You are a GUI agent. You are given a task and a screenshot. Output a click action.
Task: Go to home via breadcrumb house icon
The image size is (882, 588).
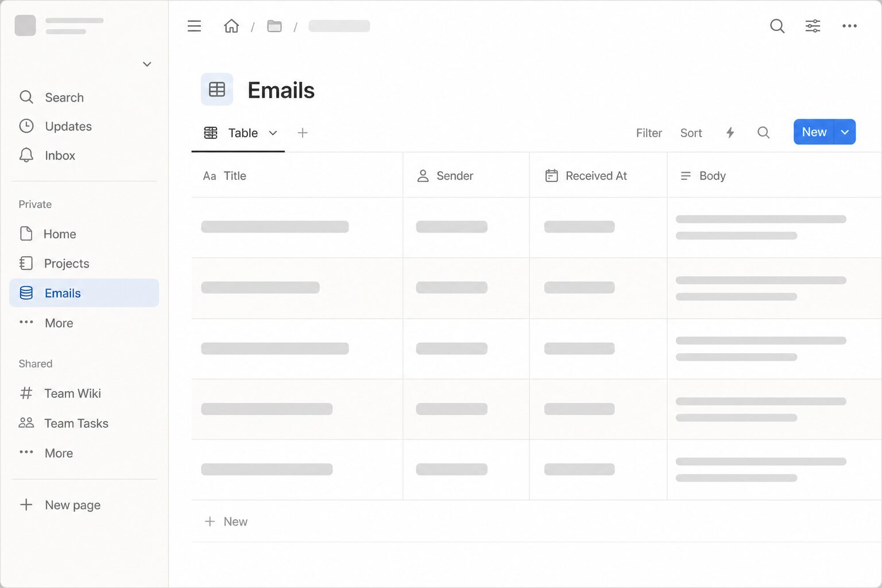coord(231,26)
